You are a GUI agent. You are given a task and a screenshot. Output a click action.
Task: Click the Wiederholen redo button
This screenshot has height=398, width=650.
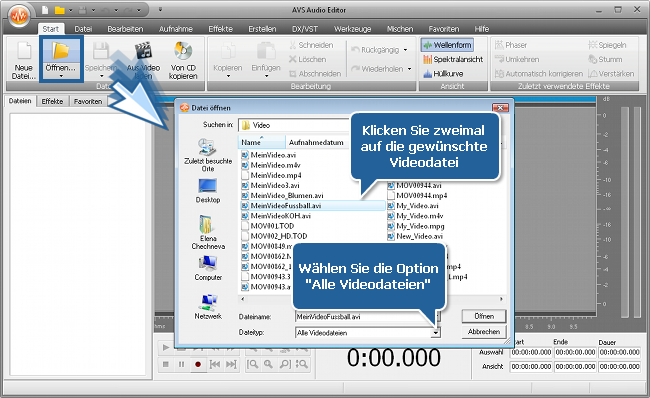pyautogui.click(x=377, y=69)
